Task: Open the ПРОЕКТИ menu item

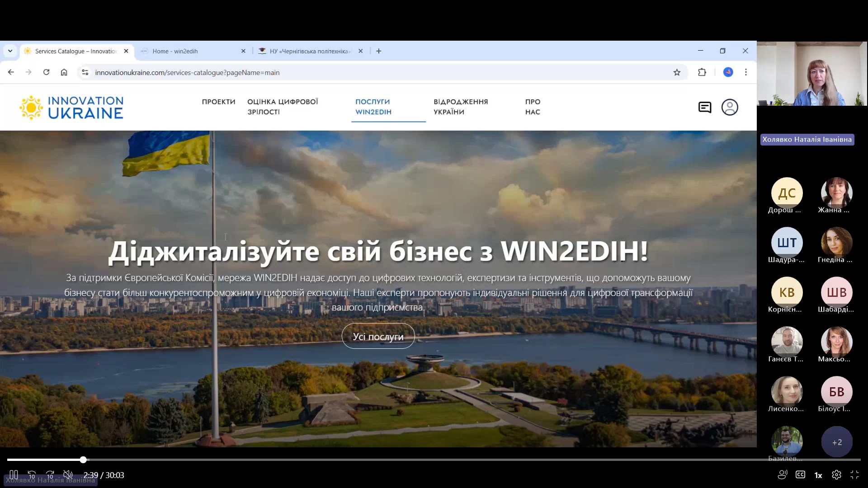Action: [x=219, y=102]
